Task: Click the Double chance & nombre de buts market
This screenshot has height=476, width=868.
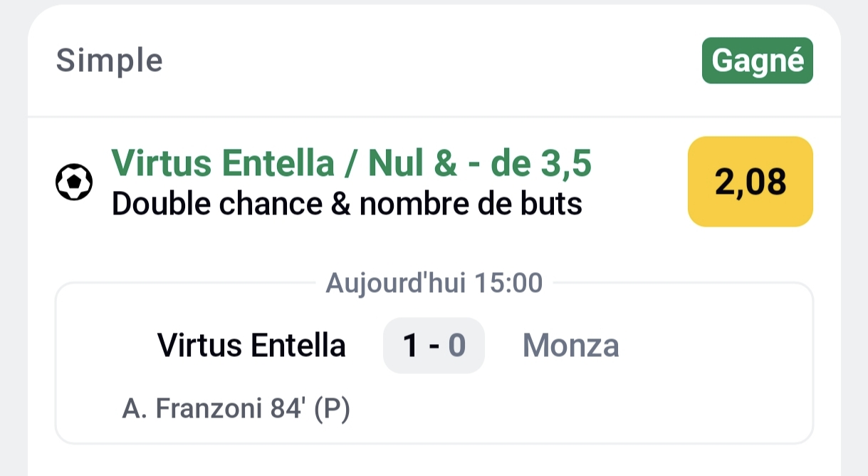Action: (347, 205)
